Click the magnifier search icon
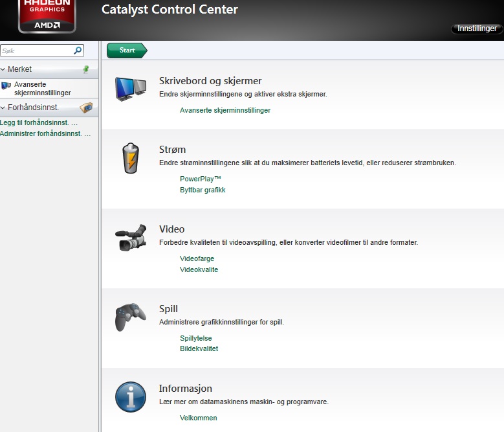The height and width of the screenshot is (432, 504). 78,51
